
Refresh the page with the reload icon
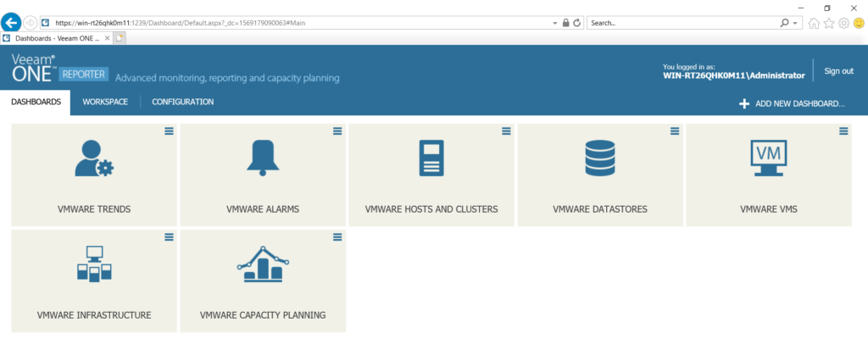tap(577, 23)
